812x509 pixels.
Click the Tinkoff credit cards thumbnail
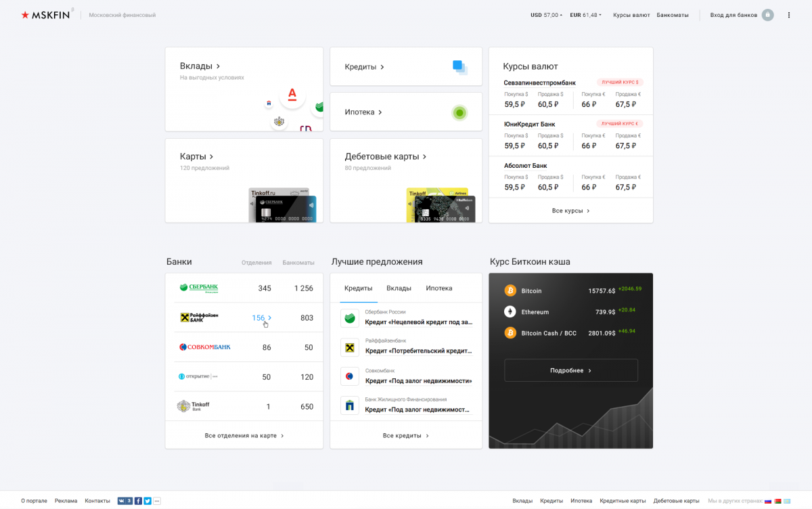click(x=282, y=205)
